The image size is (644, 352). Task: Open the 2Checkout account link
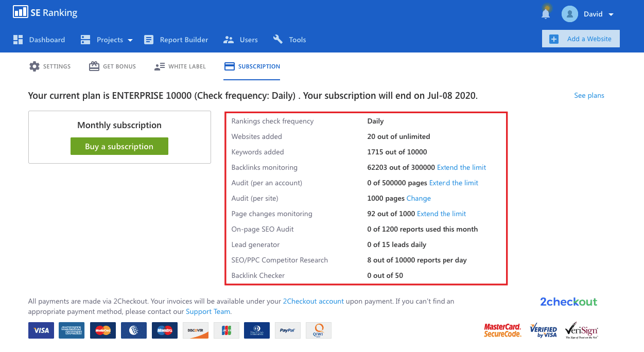click(314, 301)
